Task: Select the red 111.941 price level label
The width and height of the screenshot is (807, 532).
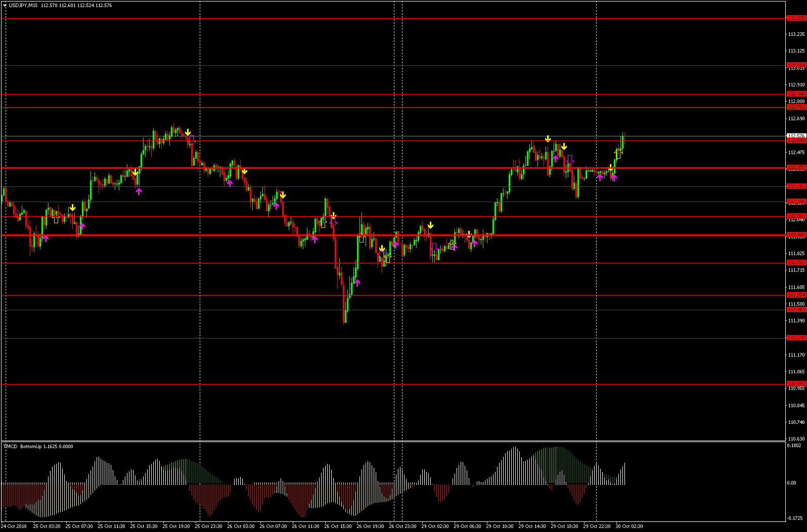Action: (796, 235)
